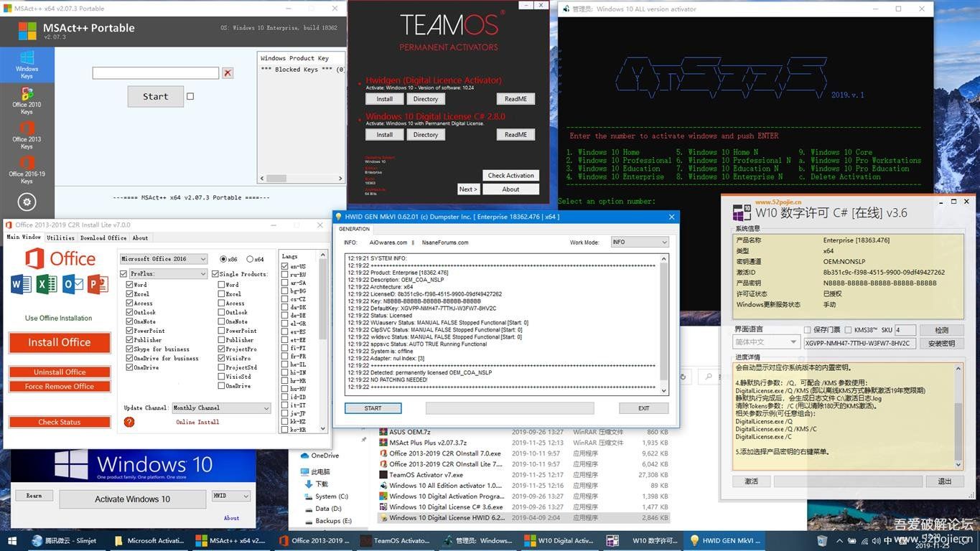Select Windows Keys in MSAct++ sidebar
This screenshot has width=980, height=551.
pos(27,65)
